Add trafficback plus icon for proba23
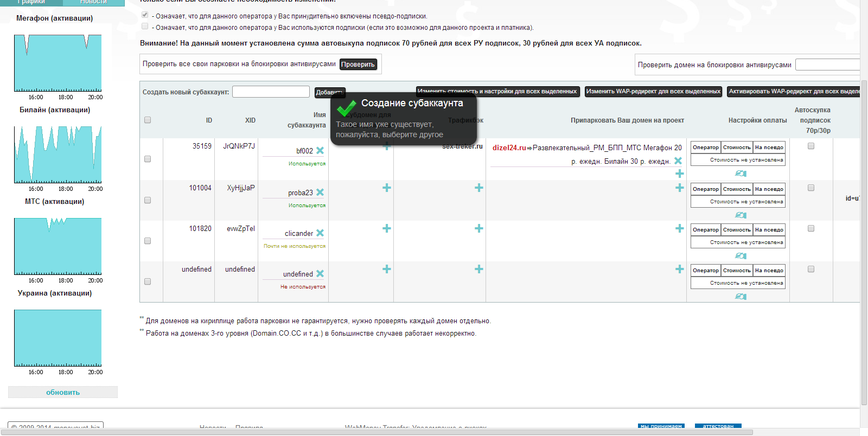868x436 pixels. [479, 188]
